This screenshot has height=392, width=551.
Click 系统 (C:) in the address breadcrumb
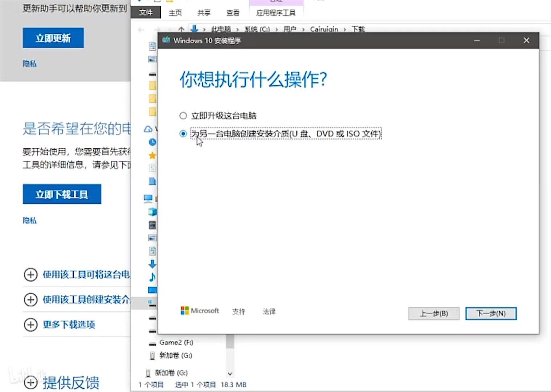click(257, 29)
